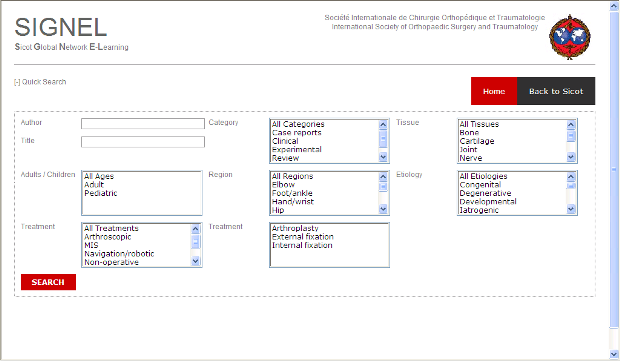Select Non-operative treatment
Viewport: 620px width, 361px height.
(x=111, y=262)
